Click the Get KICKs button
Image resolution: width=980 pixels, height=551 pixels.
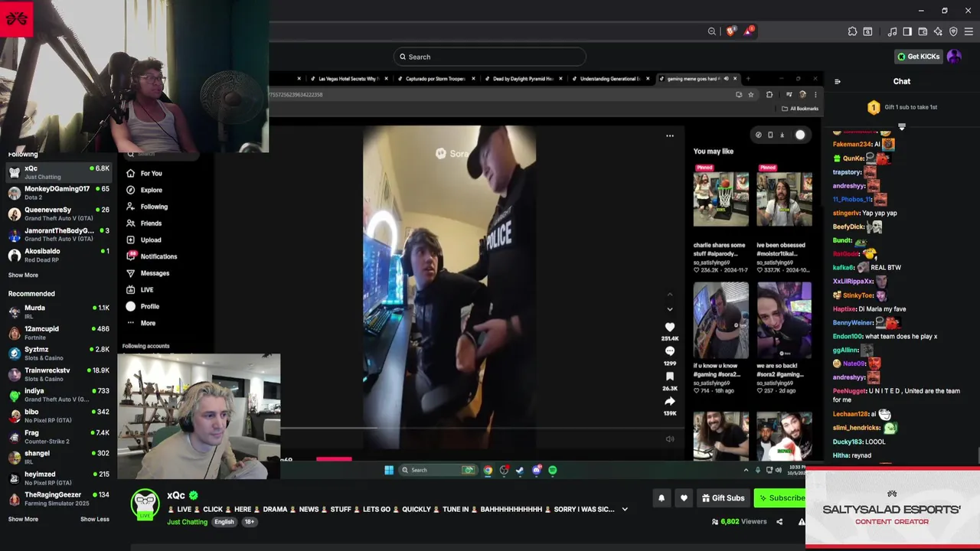[918, 57]
